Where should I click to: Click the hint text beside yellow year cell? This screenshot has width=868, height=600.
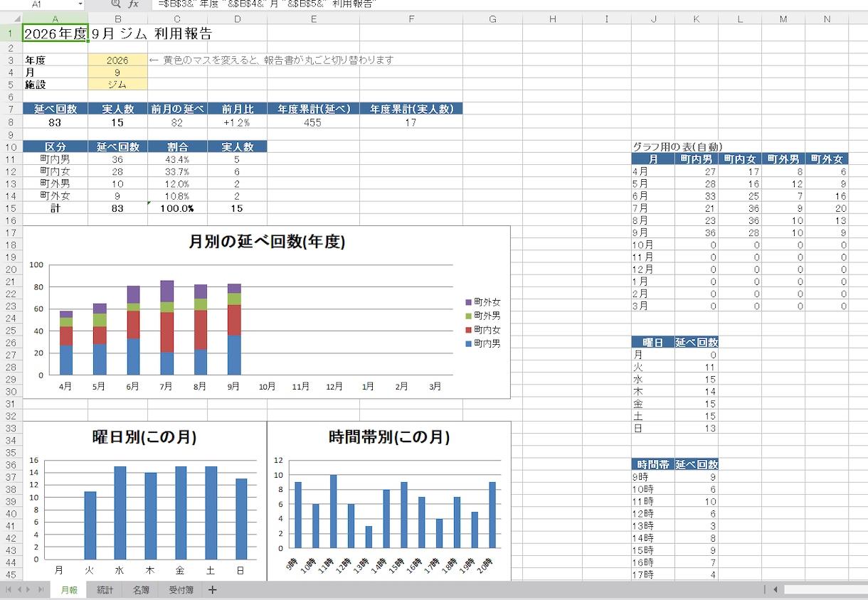click(271, 60)
